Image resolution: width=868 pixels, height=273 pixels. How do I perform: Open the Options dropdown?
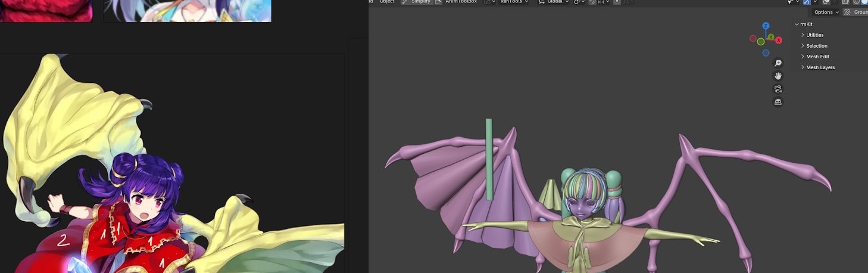pos(827,12)
